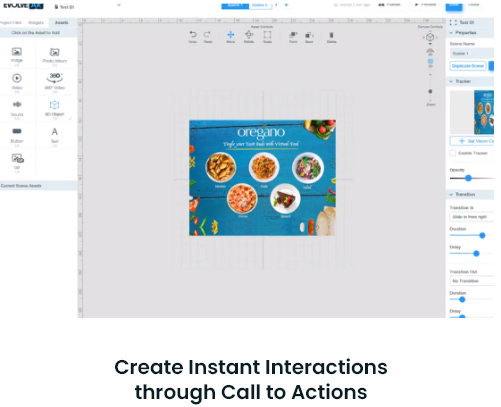Viewport: 501px width, 407px height.
Task: Delete the selected asset
Action: click(x=331, y=37)
